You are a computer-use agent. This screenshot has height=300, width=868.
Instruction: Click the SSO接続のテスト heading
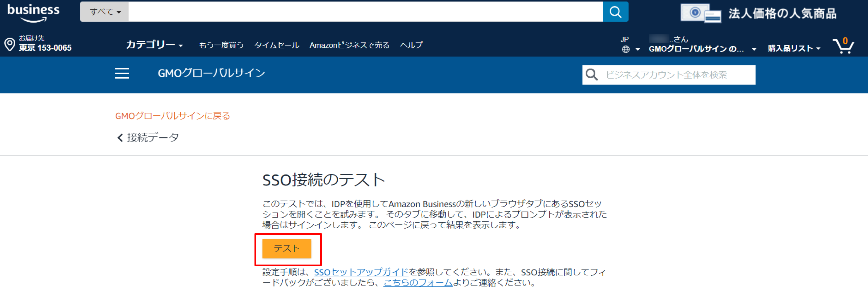(324, 180)
